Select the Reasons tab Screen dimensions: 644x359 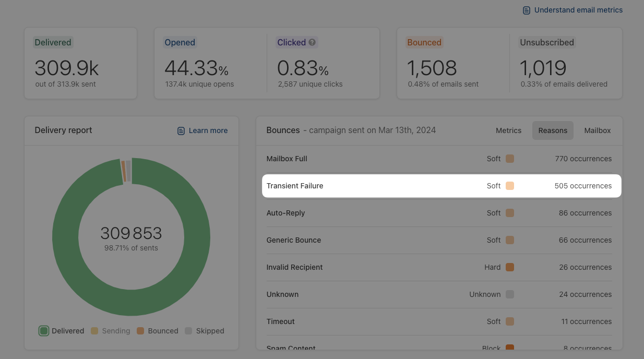coord(553,130)
